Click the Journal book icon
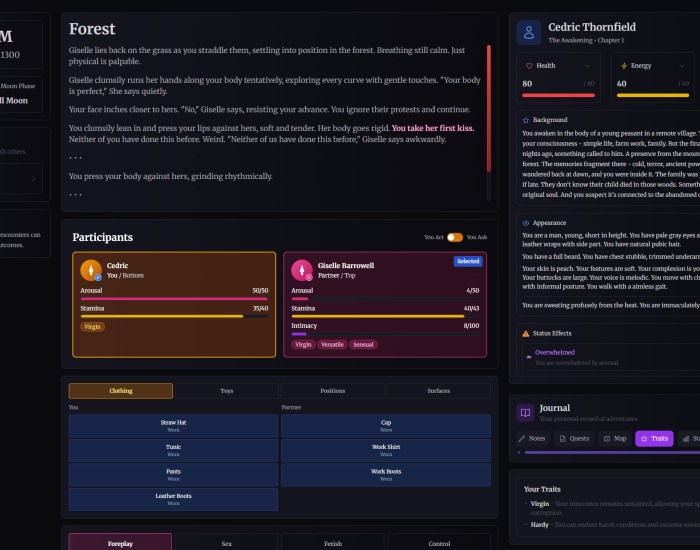The image size is (700, 550). pyautogui.click(x=525, y=412)
